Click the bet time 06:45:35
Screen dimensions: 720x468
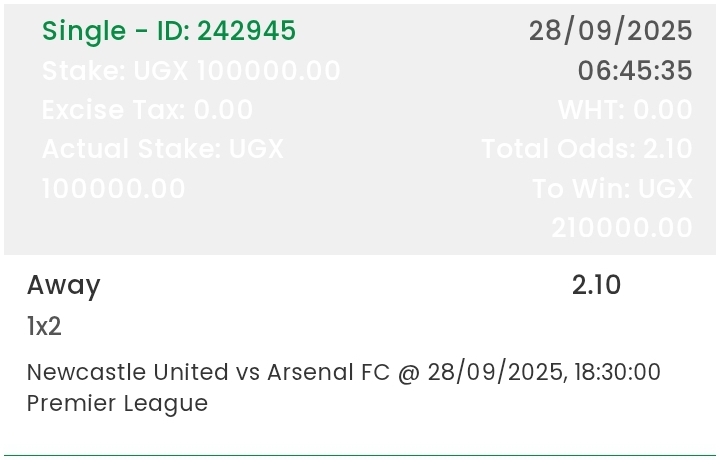634,71
